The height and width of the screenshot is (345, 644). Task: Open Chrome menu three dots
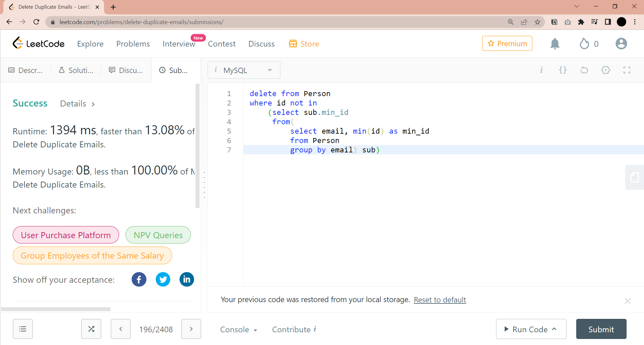click(x=635, y=22)
